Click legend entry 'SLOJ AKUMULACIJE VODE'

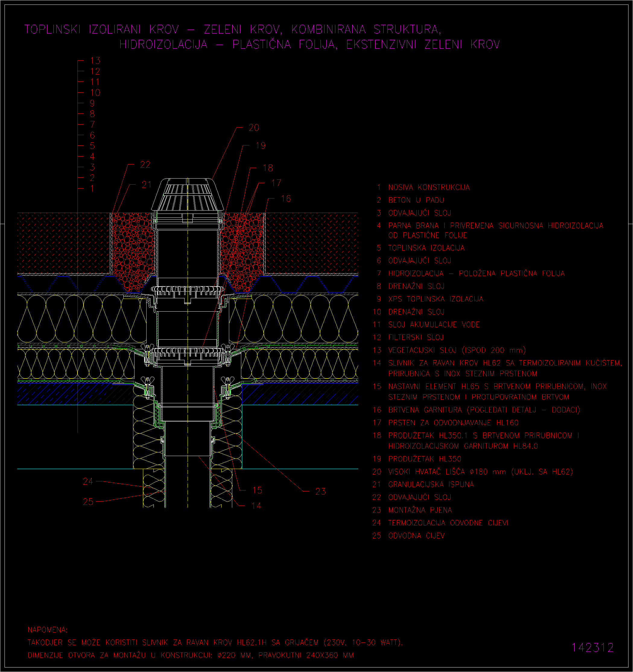pos(434,325)
